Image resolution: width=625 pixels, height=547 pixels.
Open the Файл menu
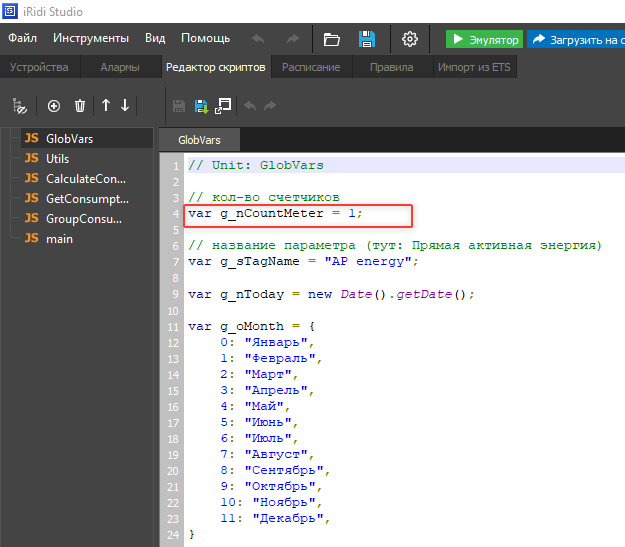tap(23, 39)
